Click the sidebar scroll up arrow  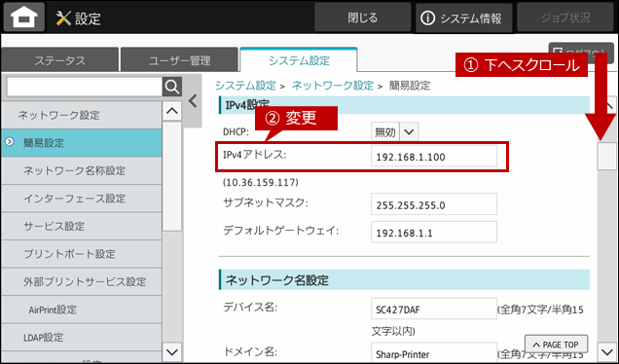point(172,111)
